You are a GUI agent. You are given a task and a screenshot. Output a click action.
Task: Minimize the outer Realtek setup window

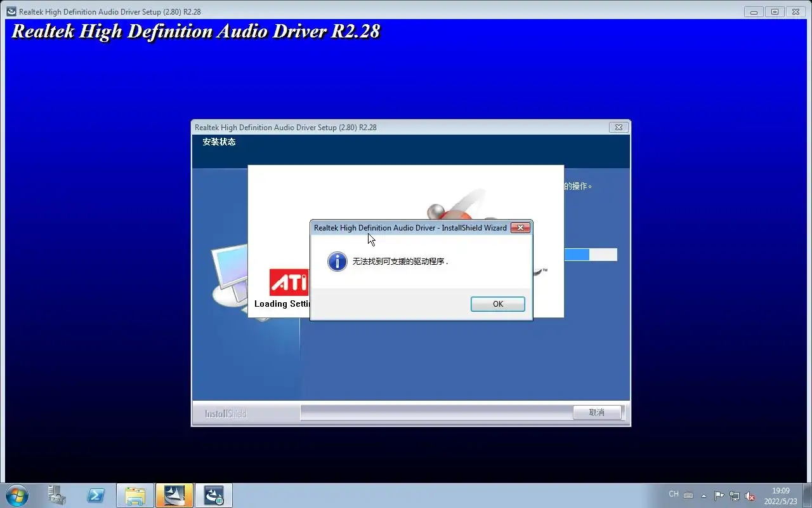point(754,11)
